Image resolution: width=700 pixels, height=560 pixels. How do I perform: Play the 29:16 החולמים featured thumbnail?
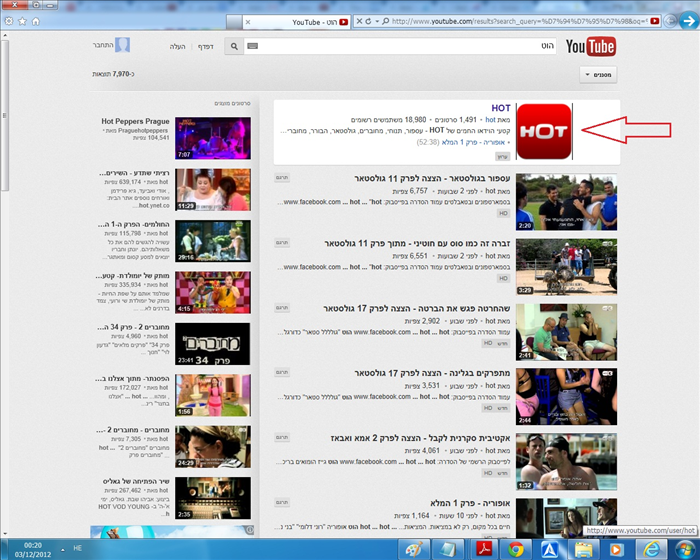tap(213, 241)
